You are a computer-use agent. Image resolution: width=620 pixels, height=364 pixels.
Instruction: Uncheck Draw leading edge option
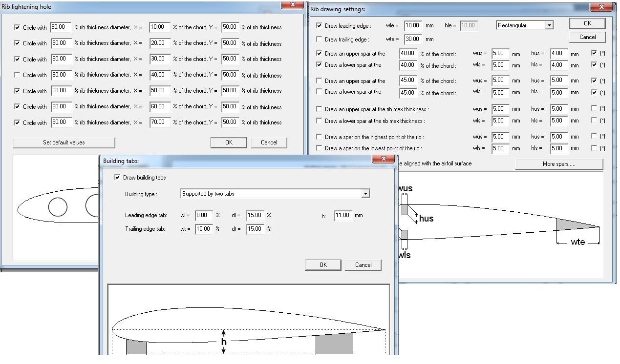tap(320, 26)
